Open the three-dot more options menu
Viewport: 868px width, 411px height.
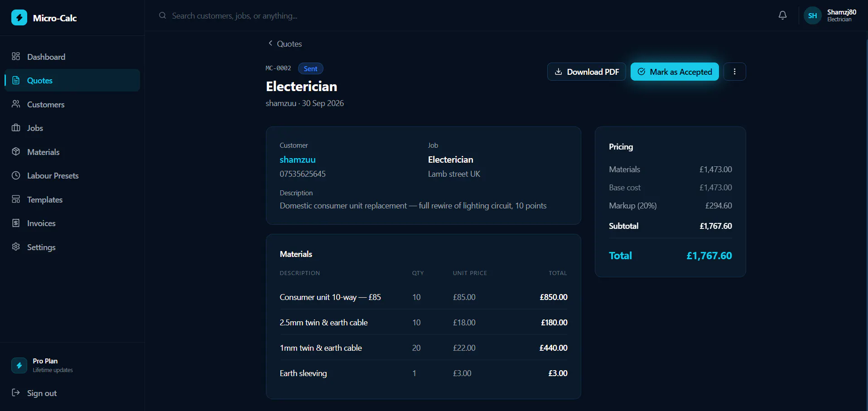[734, 72]
